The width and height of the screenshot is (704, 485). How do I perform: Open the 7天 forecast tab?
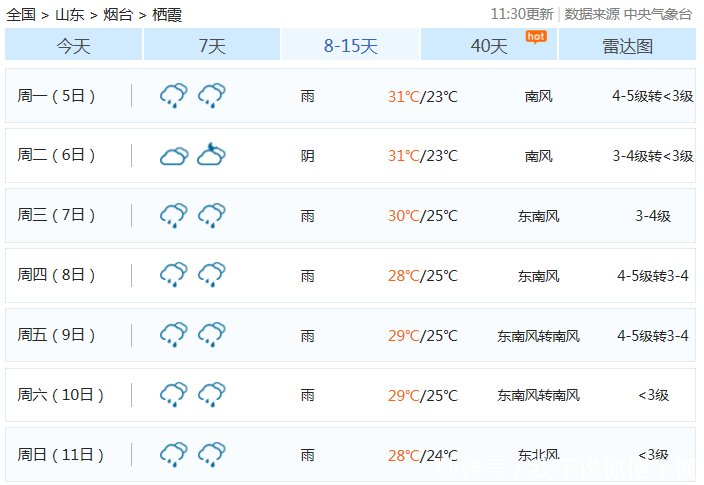click(x=212, y=44)
